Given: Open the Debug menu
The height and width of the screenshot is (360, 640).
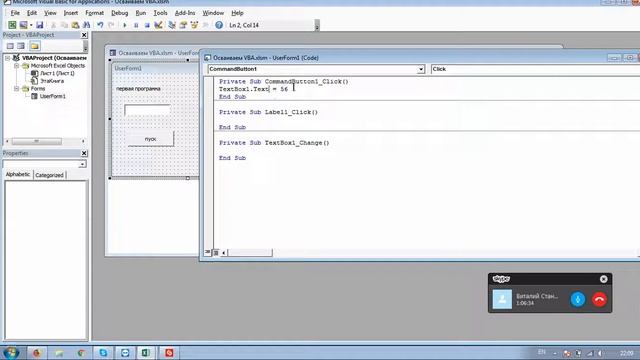Looking at the screenshot, I should [x=120, y=13].
